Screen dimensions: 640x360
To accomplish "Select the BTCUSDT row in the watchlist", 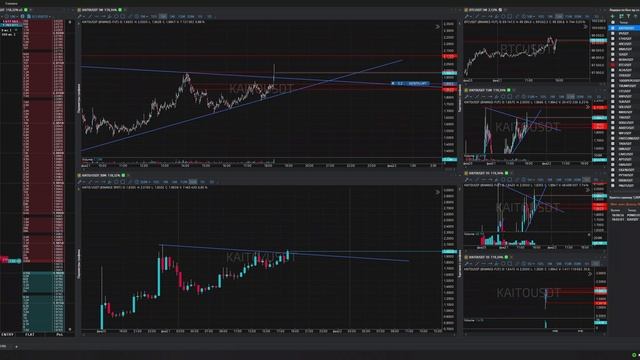I will [x=624, y=65].
